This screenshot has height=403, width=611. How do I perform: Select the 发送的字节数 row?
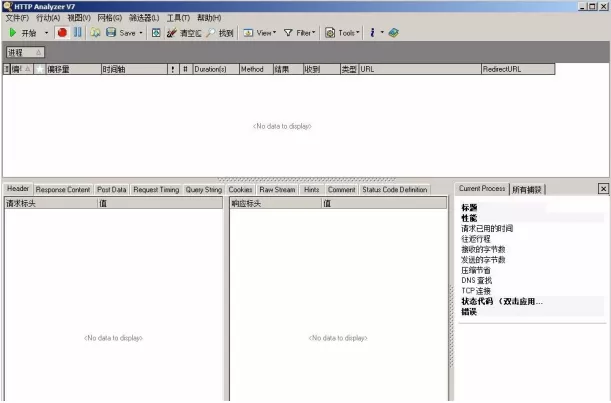coord(532,260)
